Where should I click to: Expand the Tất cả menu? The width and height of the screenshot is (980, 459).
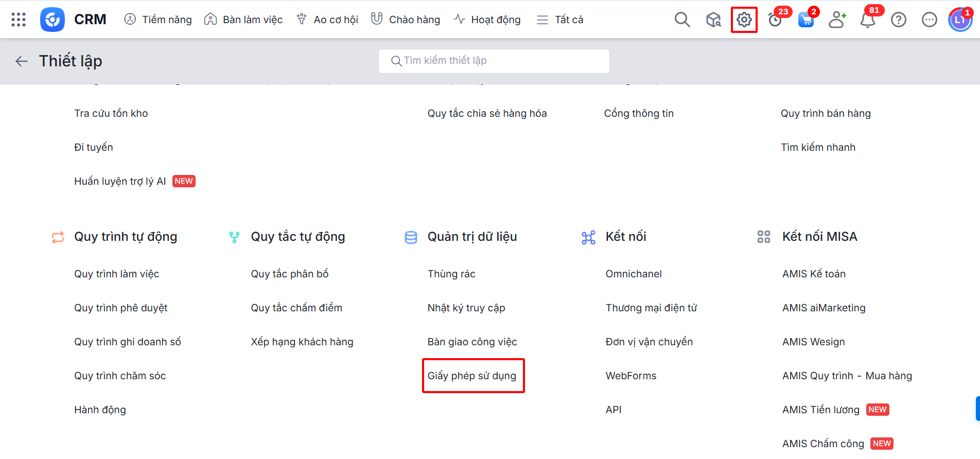point(560,20)
